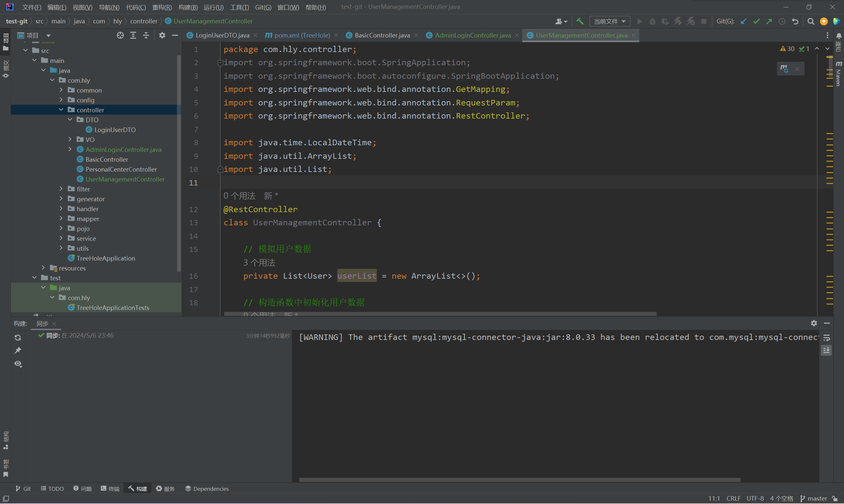
Task: Fold the import block at line 2
Action: point(220,63)
